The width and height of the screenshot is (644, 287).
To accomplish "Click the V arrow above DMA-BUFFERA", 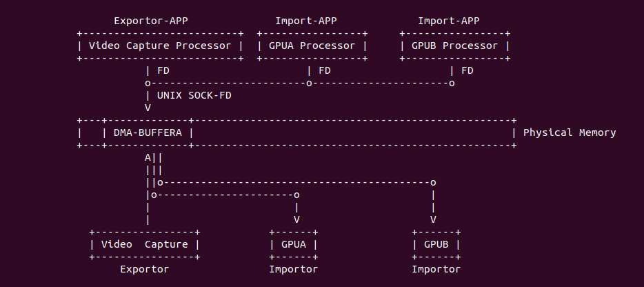I will [148, 108].
